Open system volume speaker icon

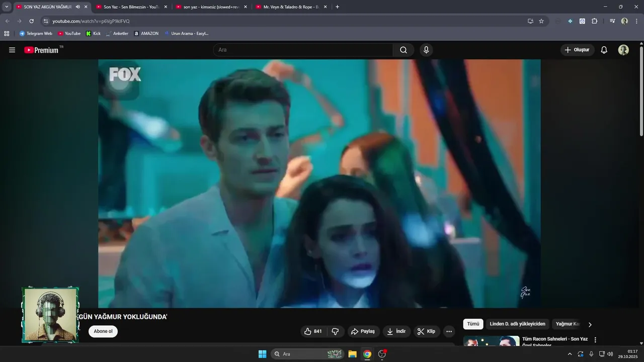click(x=610, y=354)
